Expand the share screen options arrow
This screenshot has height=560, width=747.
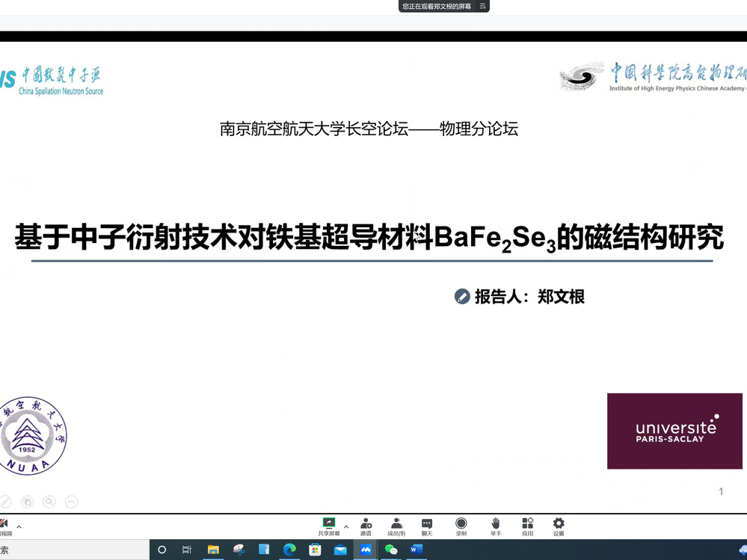tap(345, 526)
